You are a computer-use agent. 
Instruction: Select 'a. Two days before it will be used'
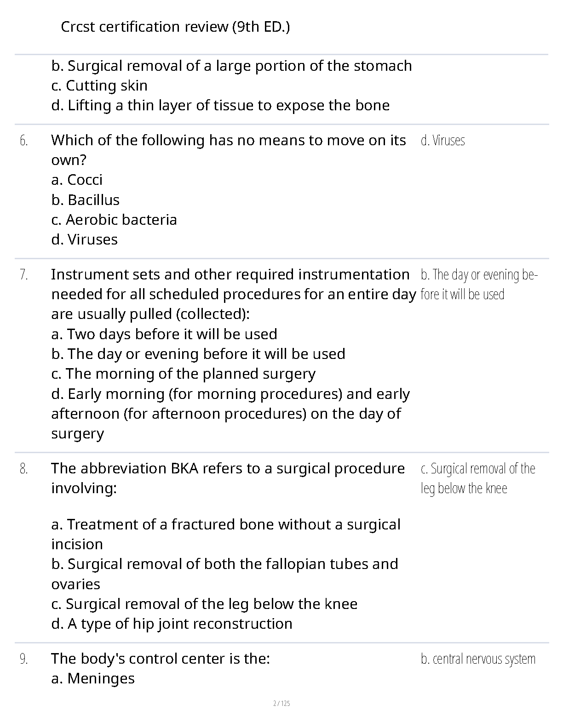(x=164, y=334)
